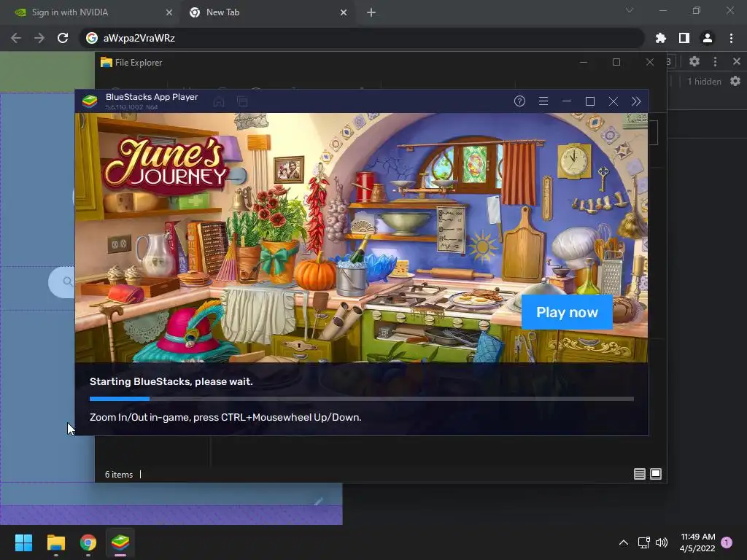Open the notification badge in tray

(727, 542)
